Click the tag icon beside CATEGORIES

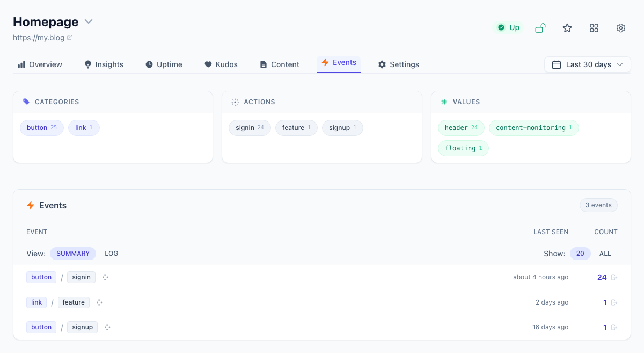[x=26, y=102]
